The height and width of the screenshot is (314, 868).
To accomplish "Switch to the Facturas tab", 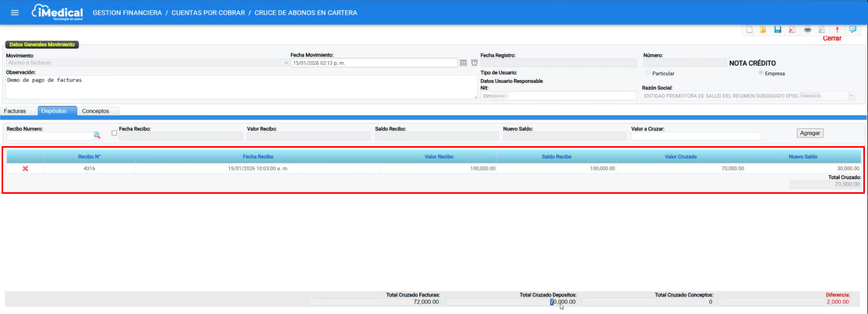I will click(x=15, y=111).
